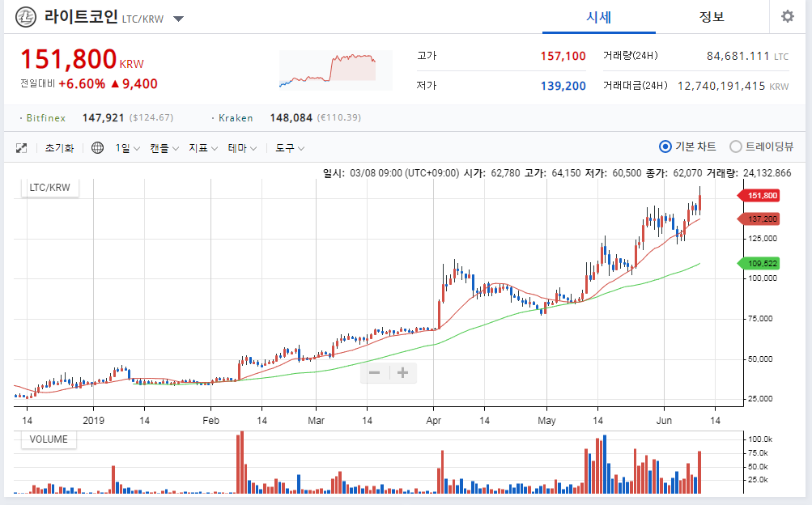The height and width of the screenshot is (505, 812).
Task: Open the LTC/KRW market selector arrow
Action: tap(178, 19)
